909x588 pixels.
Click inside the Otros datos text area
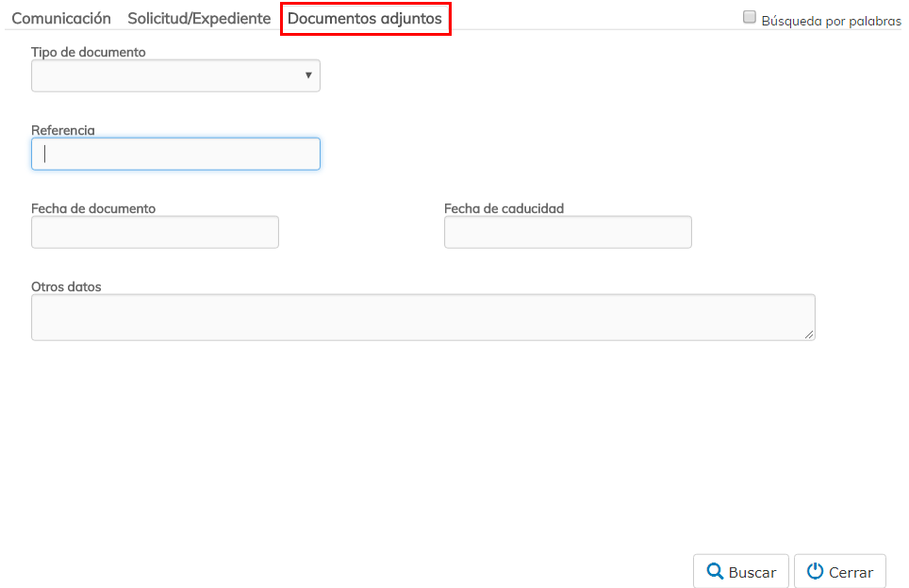(x=422, y=317)
